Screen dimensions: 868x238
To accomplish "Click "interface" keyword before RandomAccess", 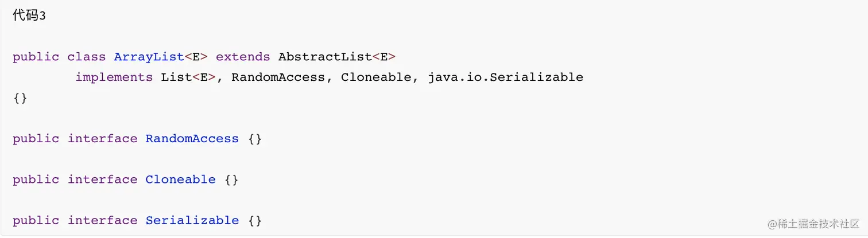I will (102, 139).
